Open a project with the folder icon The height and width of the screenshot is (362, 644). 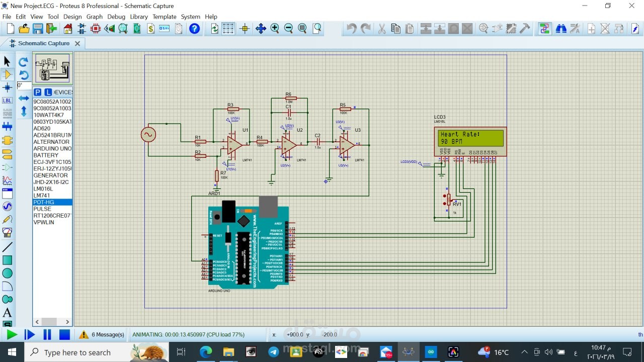24,29
